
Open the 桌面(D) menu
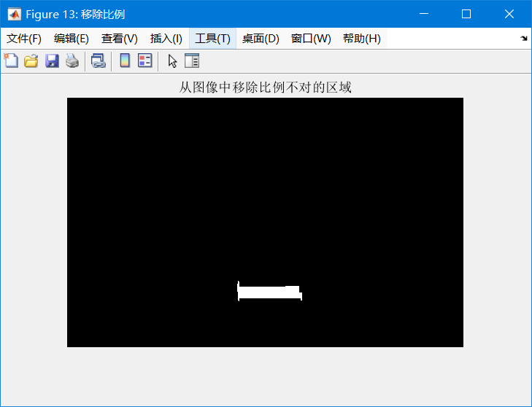point(261,39)
